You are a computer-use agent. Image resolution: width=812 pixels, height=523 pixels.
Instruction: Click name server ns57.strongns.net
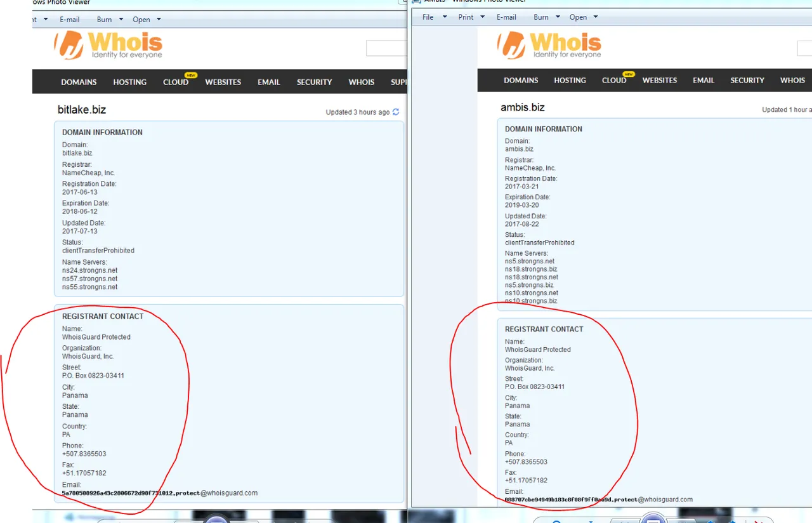[x=89, y=279]
